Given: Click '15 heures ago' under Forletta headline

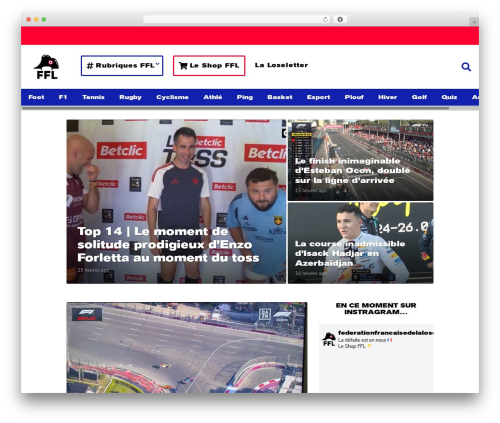Looking at the screenshot, I should click(x=93, y=270).
